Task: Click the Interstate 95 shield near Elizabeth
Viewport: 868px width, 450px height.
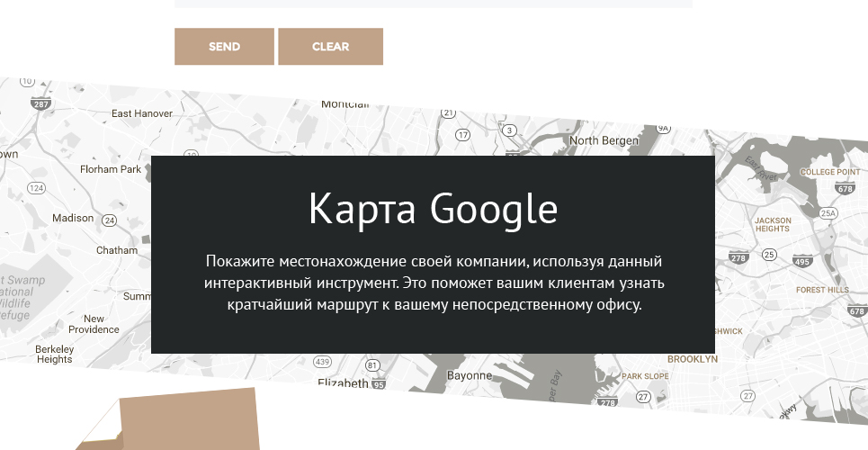Action: [379, 384]
